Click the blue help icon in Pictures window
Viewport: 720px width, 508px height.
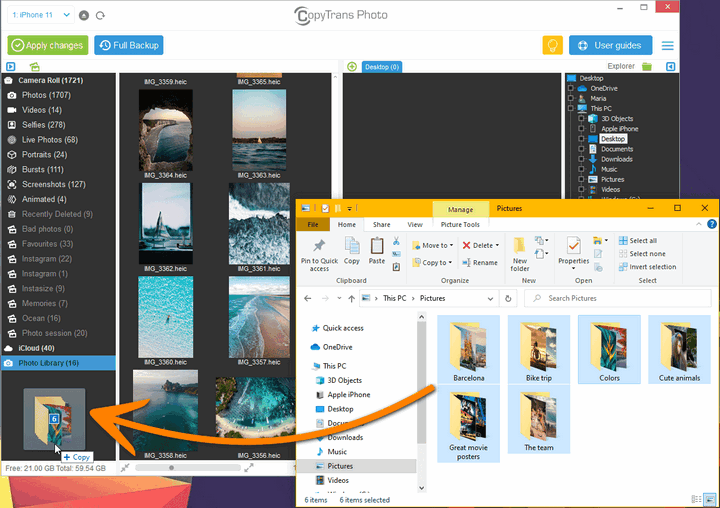pos(712,224)
